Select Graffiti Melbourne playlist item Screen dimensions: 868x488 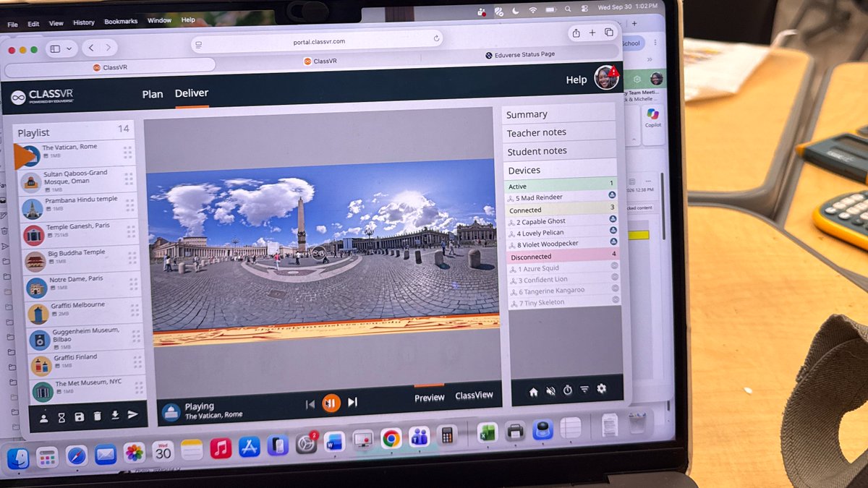[84, 312]
